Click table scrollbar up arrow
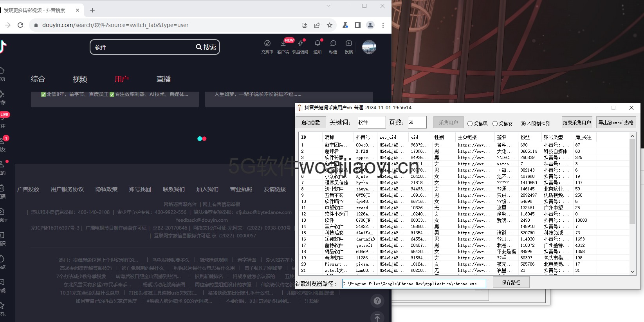644x322 pixels. 632,136
